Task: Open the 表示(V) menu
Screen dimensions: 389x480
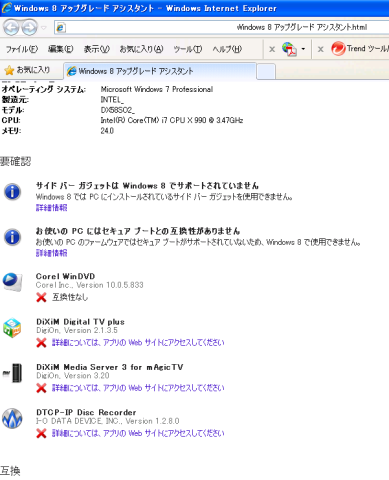Action: pyautogui.click(x=96, y=49)
